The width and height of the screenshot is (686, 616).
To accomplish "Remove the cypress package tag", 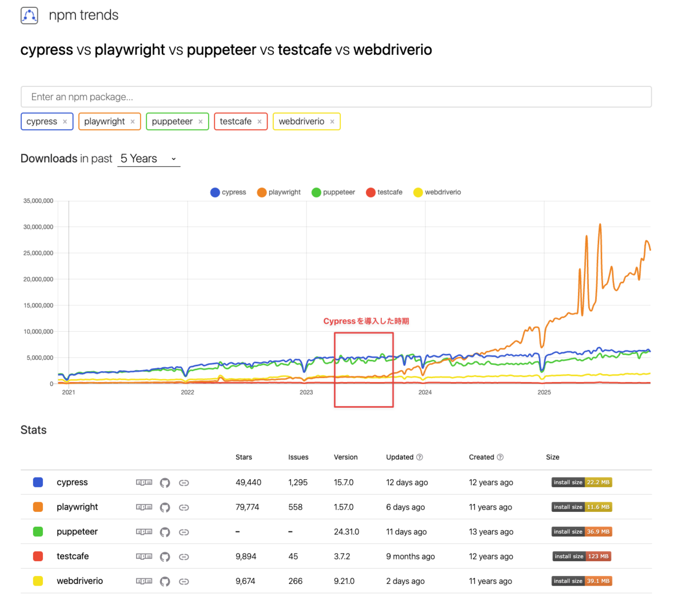I will coord(65,122).
